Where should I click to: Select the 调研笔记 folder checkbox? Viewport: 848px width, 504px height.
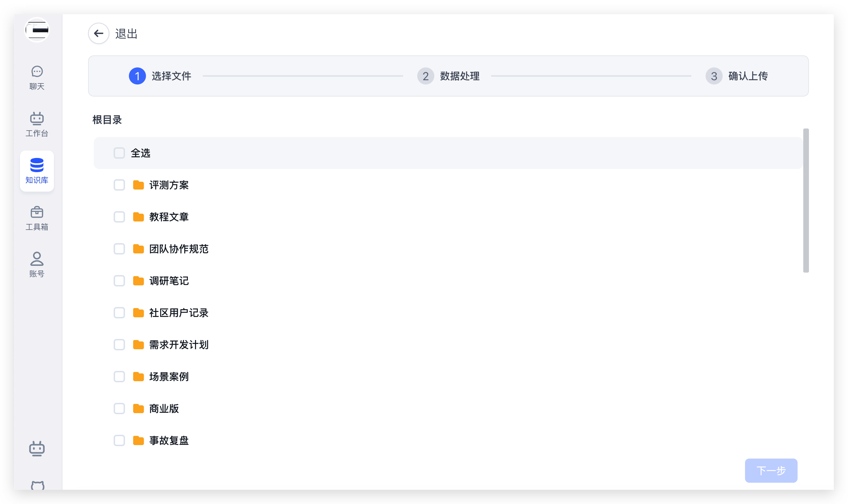[x=119, y=281]
